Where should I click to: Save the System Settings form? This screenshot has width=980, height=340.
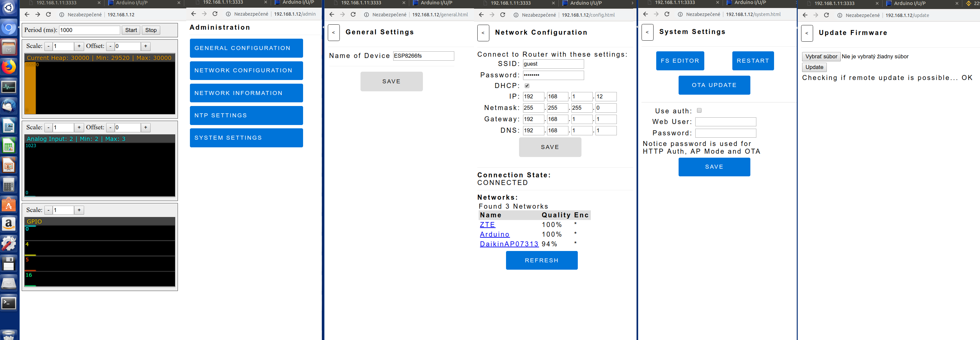point(714,167)
